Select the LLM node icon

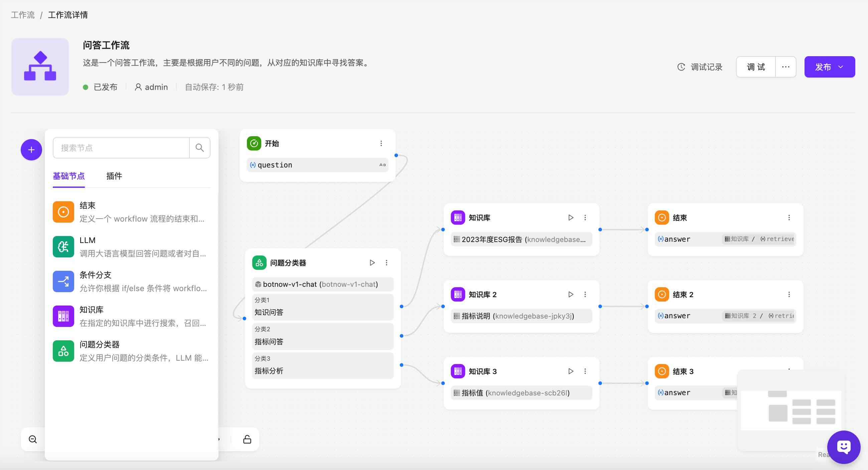(x=63, y=246)
